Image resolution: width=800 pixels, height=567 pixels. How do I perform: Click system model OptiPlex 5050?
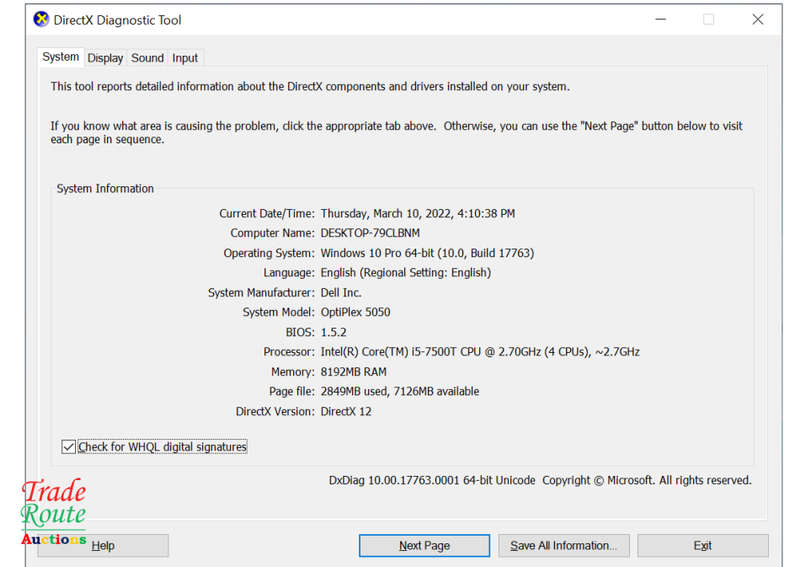pos(355,312)
